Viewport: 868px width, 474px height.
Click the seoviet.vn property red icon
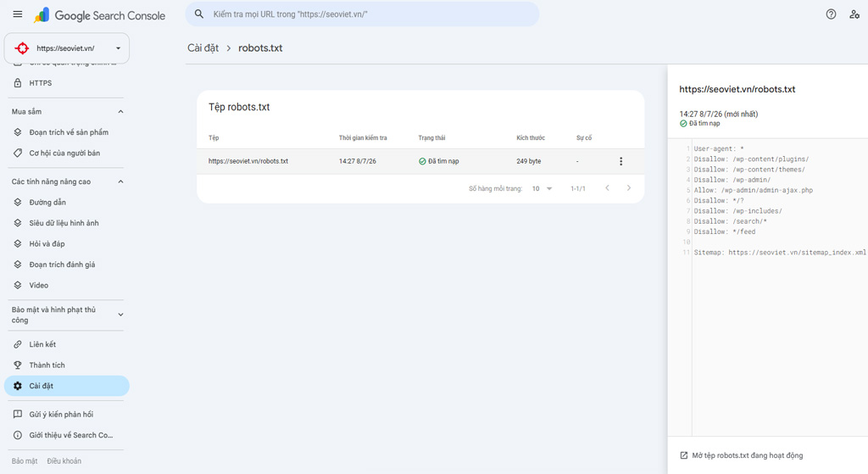22,48
